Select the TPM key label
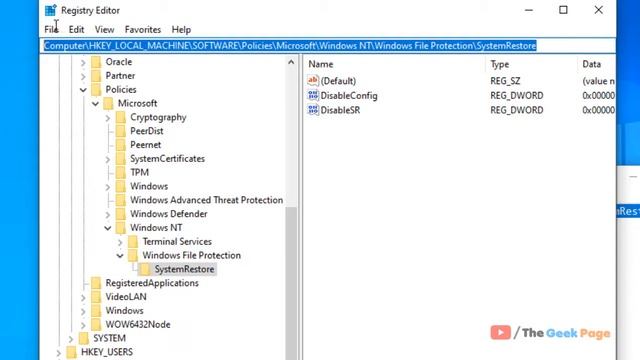This screenshot has height=360, width=640. [x=139, y=173]
